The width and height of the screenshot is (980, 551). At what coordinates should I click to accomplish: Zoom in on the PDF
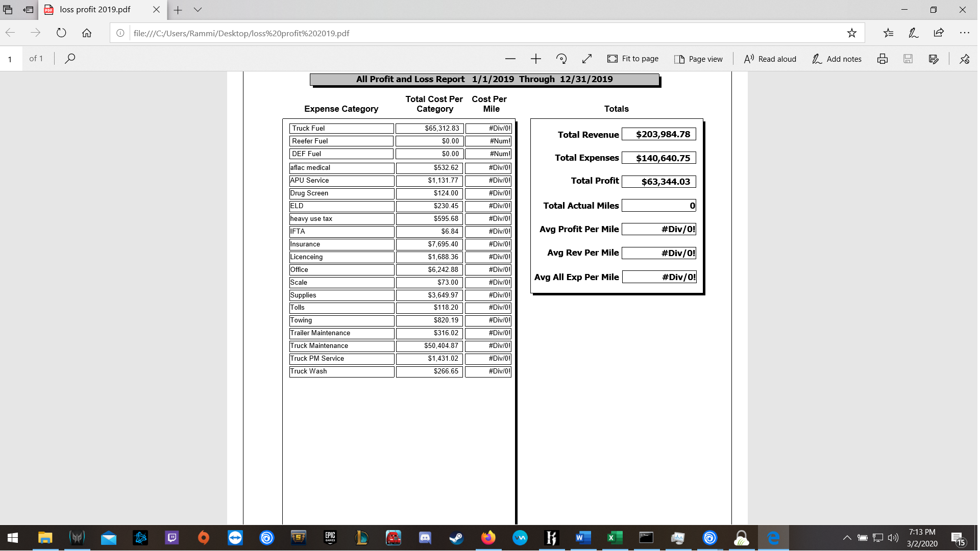[x=536, y=59]
